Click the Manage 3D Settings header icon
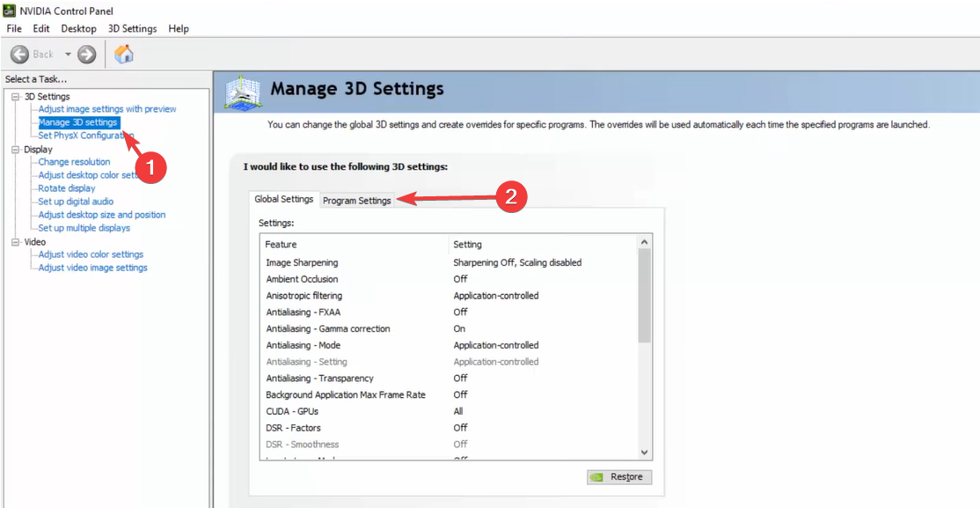 243,94
